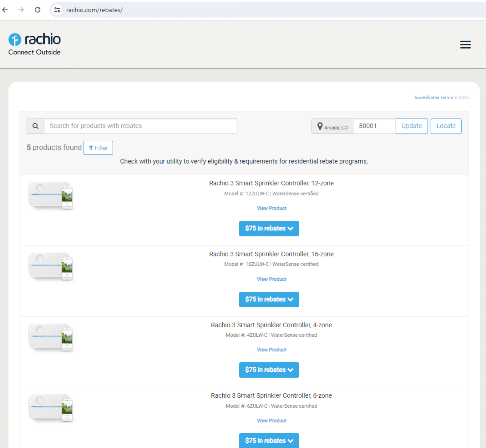
Task: Click the browser forward arrow
Action: click(x=21, y=10)
